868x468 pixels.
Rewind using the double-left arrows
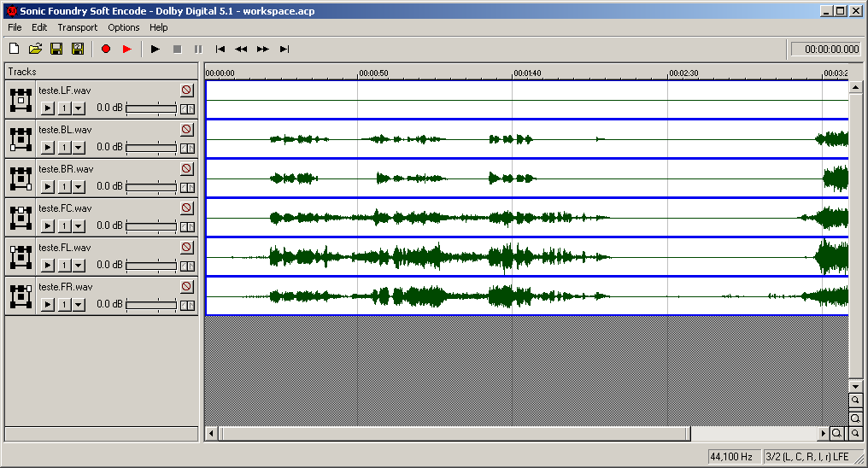[241, 50]
